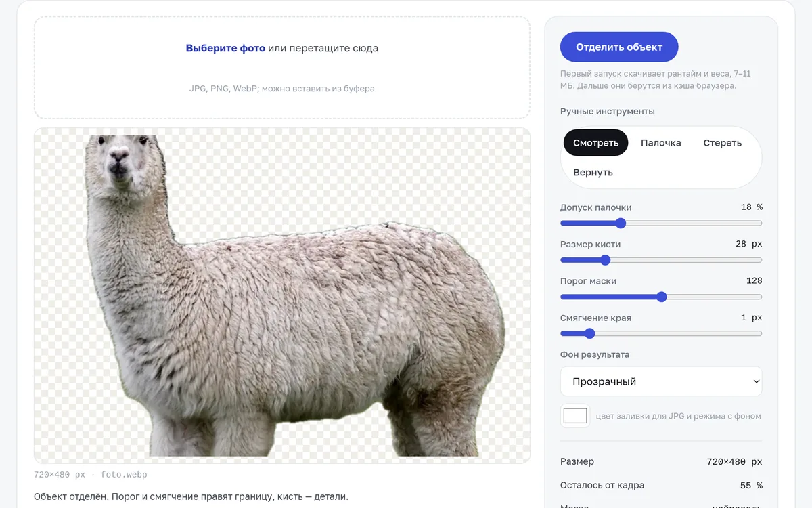This screenshot has height=508, width=812.
Task: Click the 'Выберите фото' link
Action: coord(225,48)
